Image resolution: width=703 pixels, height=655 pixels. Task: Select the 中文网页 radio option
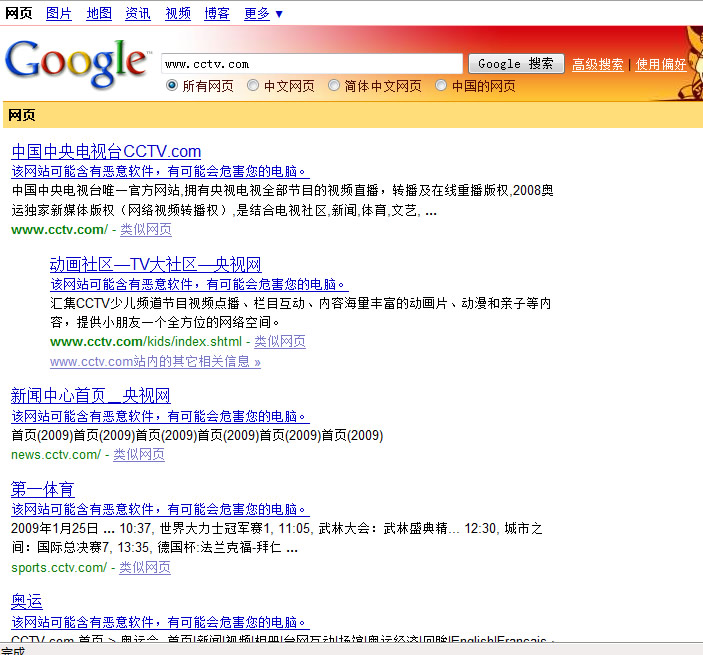pos(253,86)
